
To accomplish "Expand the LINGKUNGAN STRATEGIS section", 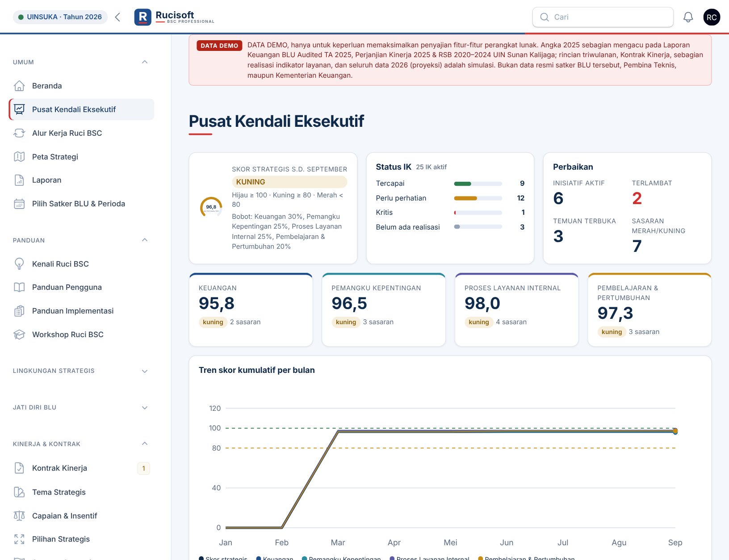I will 145,371.
